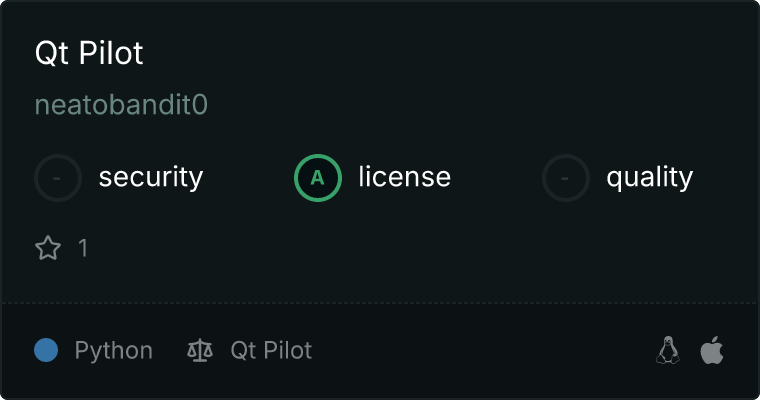Image resolution: width=760 pixels, height=400 pixels.
Task: Click the Qt Pilot license text in footer
Action: [271, 350]
